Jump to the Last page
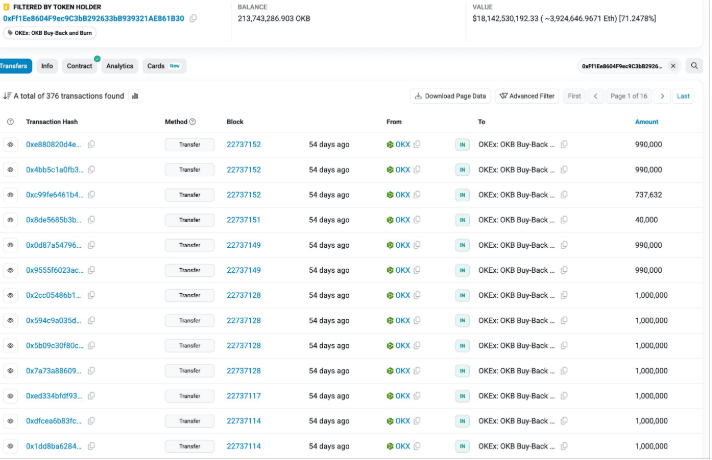The image size is (712, 460). [683, 96]
